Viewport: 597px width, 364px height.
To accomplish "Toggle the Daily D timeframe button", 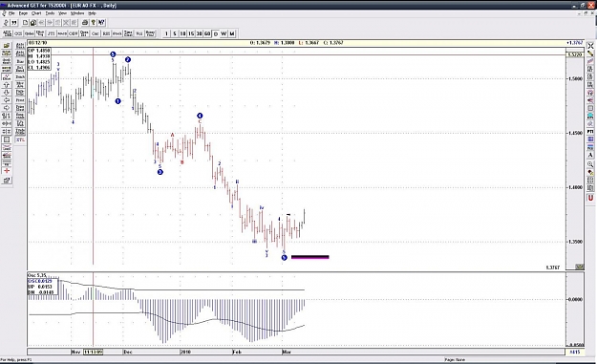I will pos(216,33).
